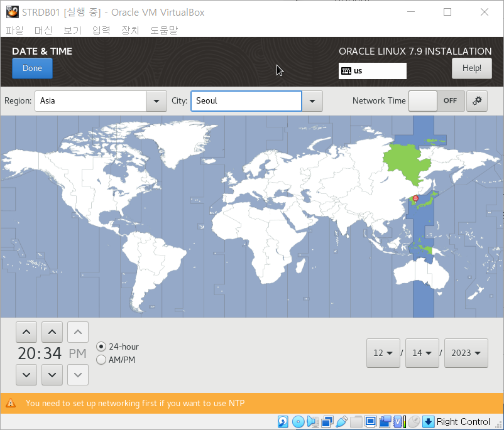Click the keyboard layout icon beside us
The image size is (504, 430).
point(346,71)
